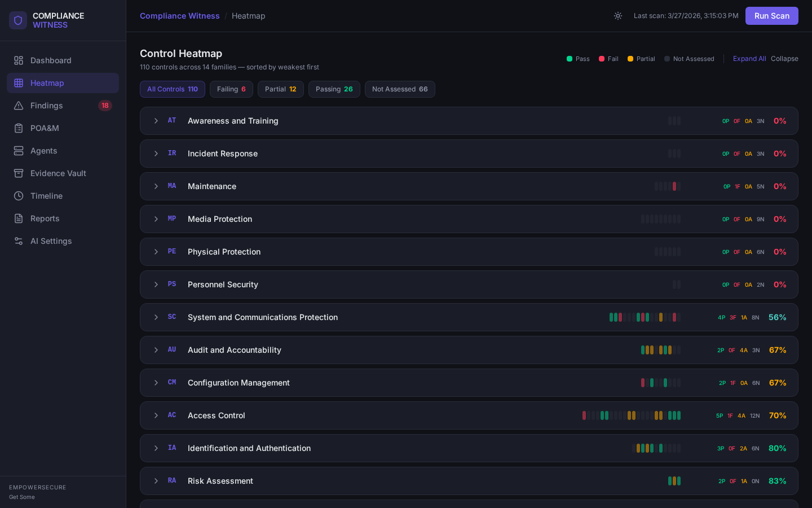Expand the Access Control chevron
Screen dimensions: 812x508
[156, 415]
